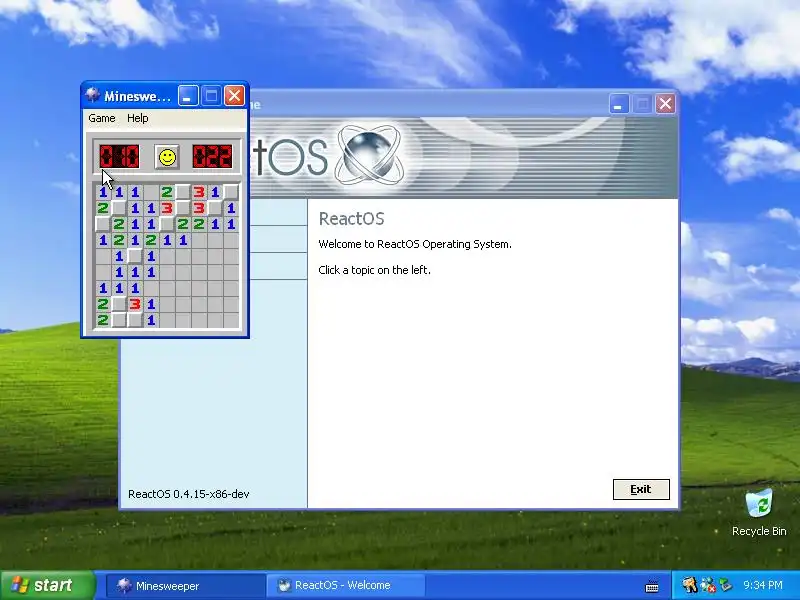Click the Minesweeper title bar mine icon
The image size is (800, 600).
point(92,95)
